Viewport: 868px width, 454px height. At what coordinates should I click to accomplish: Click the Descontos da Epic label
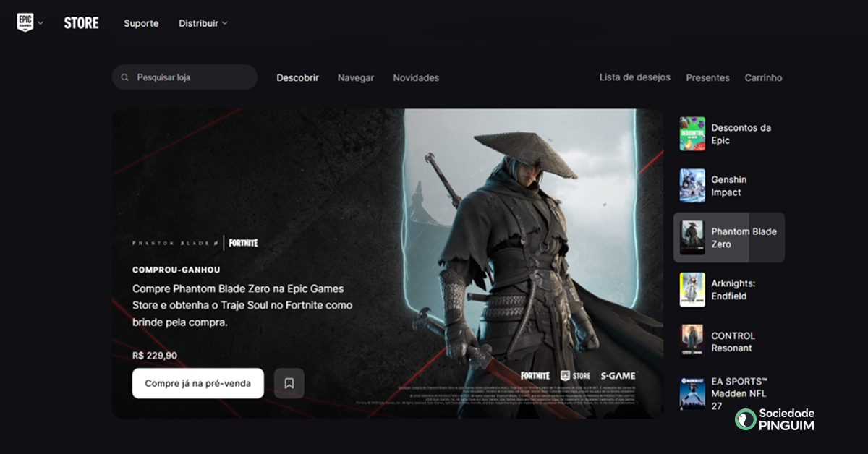(741, 134)
